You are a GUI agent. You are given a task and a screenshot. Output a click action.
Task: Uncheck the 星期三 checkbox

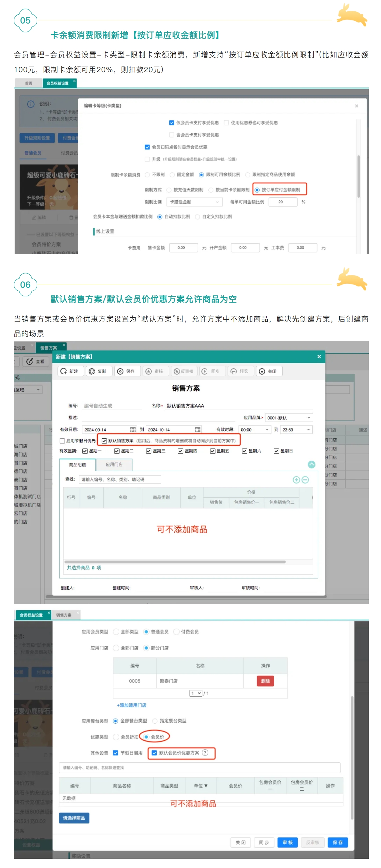tap(149, 451)
